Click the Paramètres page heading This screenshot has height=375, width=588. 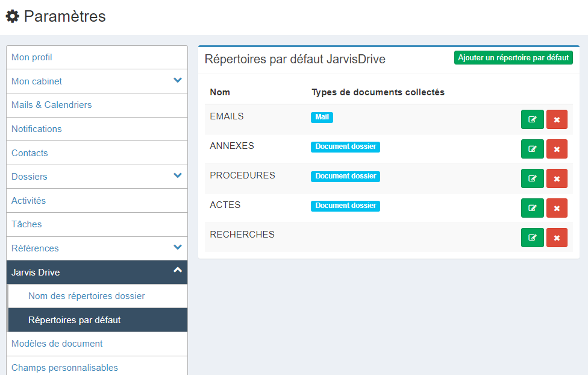65,16
